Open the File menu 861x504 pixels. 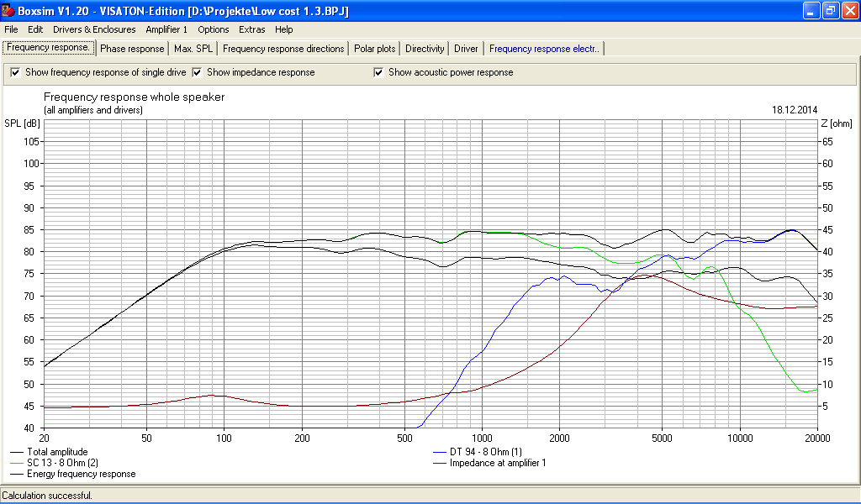pos(11,29)
